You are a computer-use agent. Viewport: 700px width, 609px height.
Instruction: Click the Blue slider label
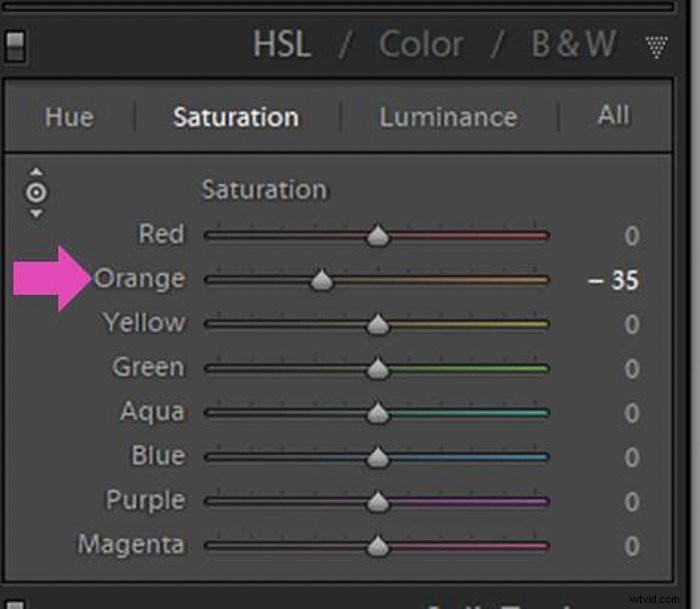pyautogui.click(x=158, y=455)
